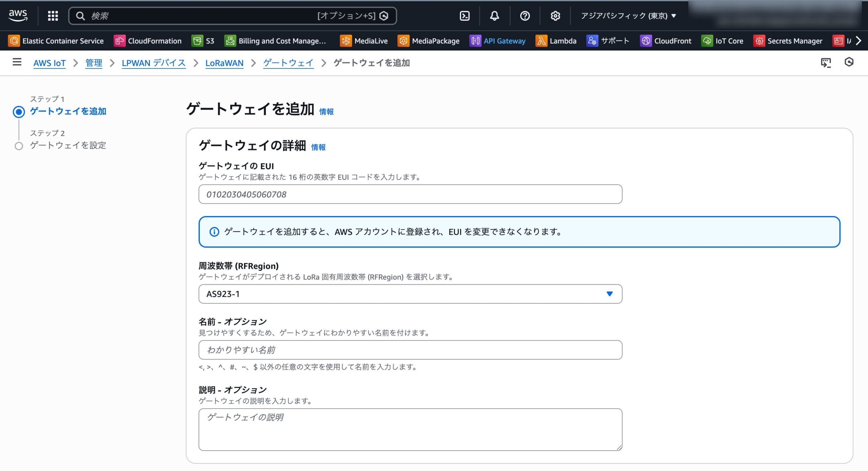This screenshot has width=868, height=471.
Task: Select the ステップ 1 radio button
Action: 19,111
